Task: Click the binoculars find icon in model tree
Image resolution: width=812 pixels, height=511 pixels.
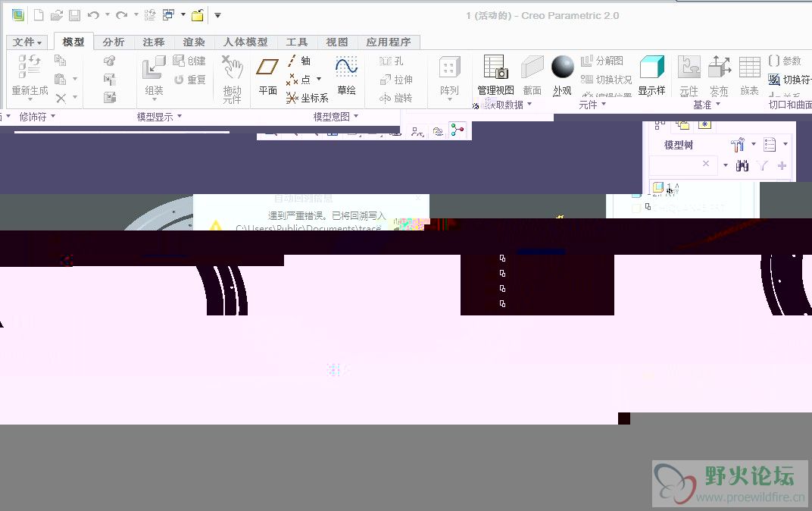Action: [742, 165]
